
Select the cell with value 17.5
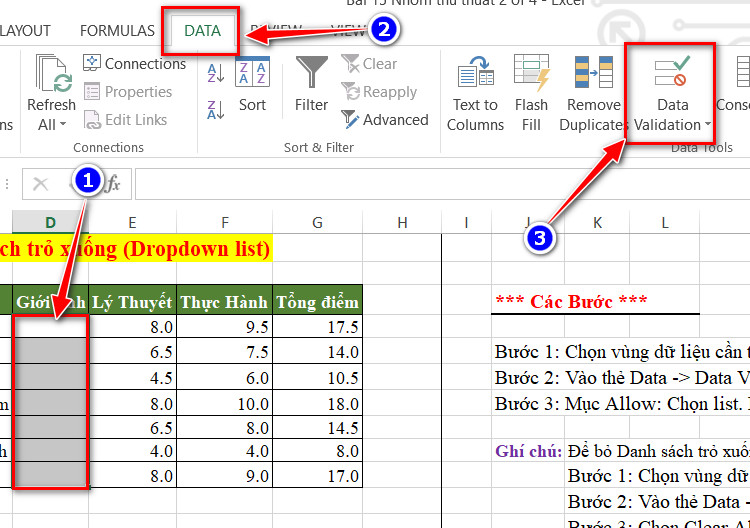(318, 327)
